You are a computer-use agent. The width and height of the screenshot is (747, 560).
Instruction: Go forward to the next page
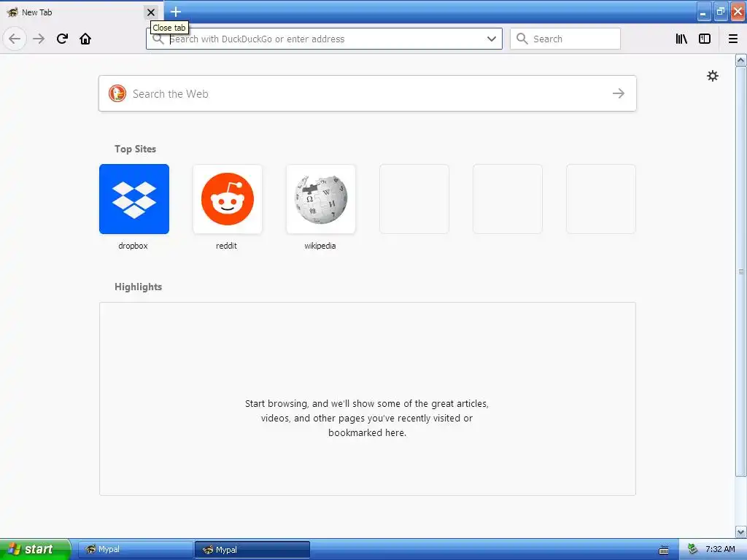[39, 39]
